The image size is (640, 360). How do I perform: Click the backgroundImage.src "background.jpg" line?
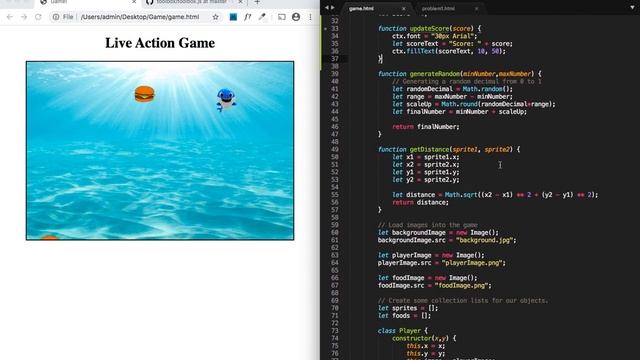447,240
